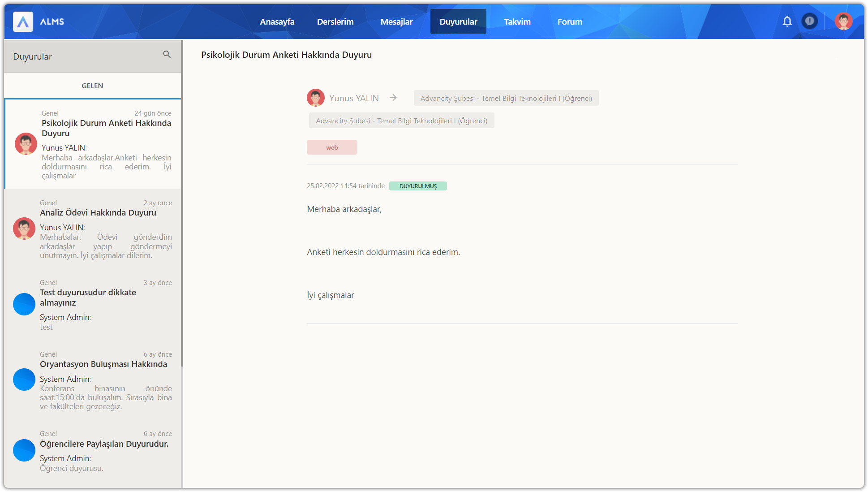The width and height of the screenshot is (868, 492).
Task: Click the Advancity Şubesi recipient chip beside arrow
Action: (x=506, y=98)
